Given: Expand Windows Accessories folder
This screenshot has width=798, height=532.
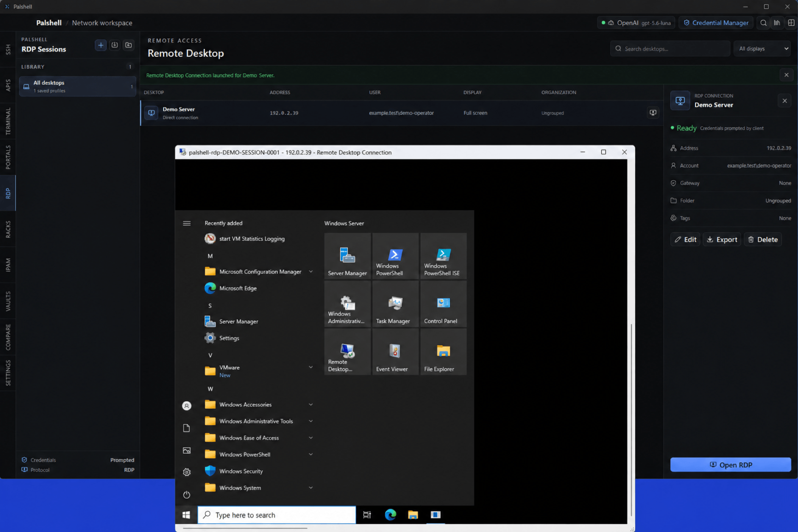Looking at the screenshot, I should pyautogui.click(x=311, y=404).
